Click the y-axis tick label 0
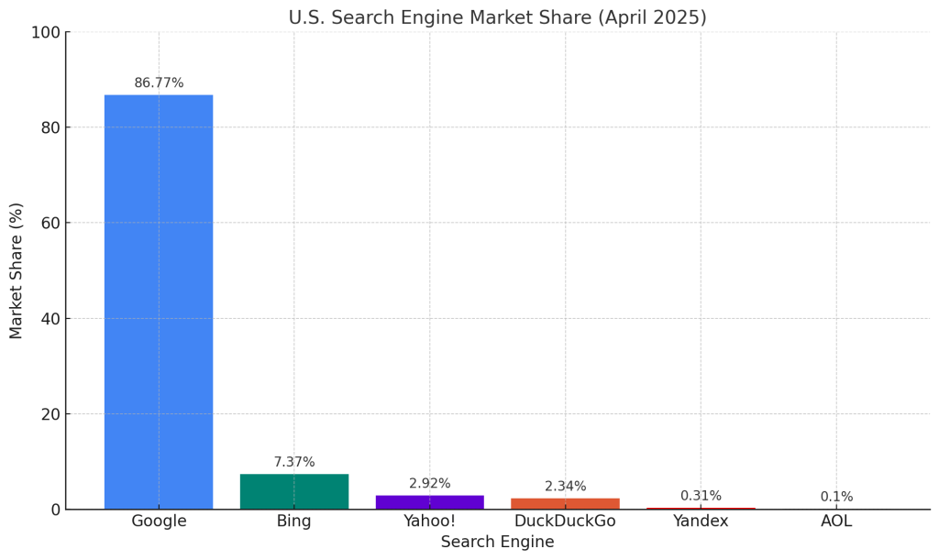939x560 pixels. (x=56, y=510)
